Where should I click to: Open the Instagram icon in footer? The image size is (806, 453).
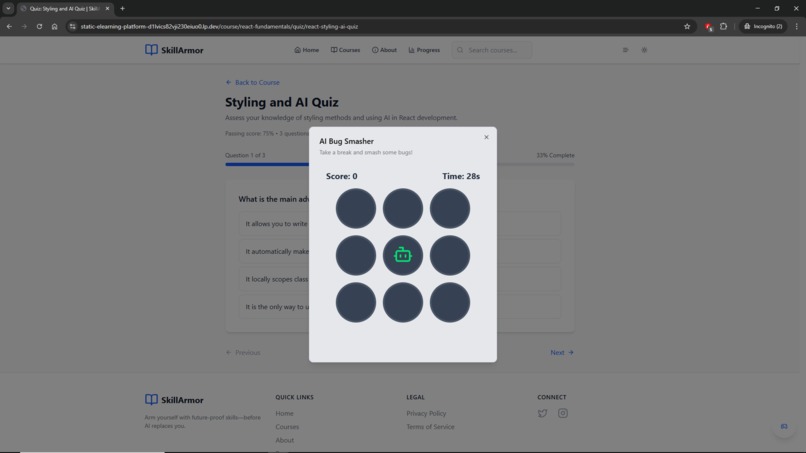point(563,413)
